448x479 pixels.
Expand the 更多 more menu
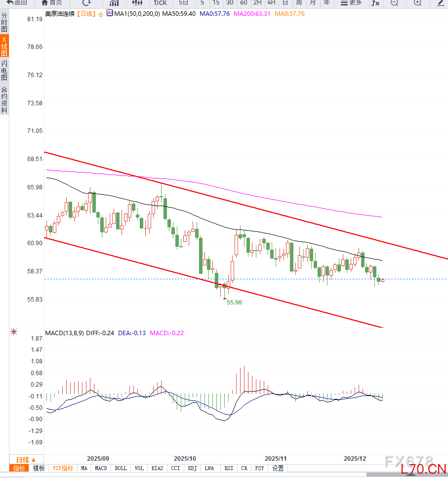pyautogui.click(x=351, y=2)
